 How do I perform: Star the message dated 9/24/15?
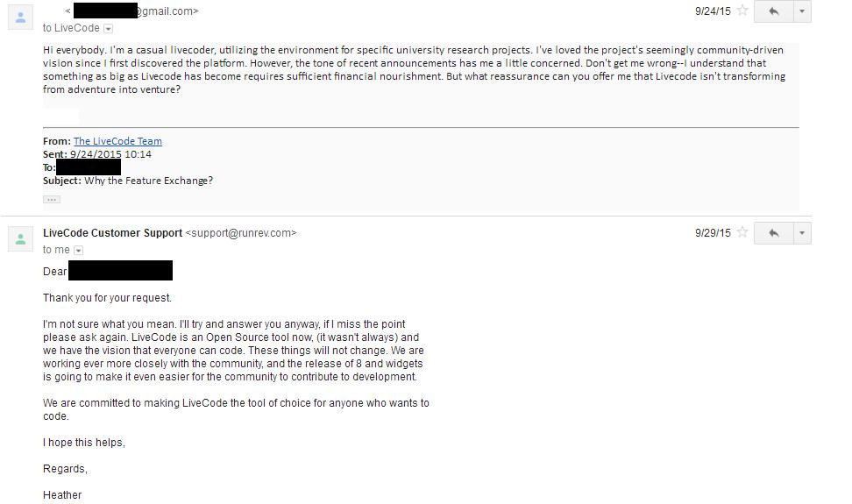742,11
